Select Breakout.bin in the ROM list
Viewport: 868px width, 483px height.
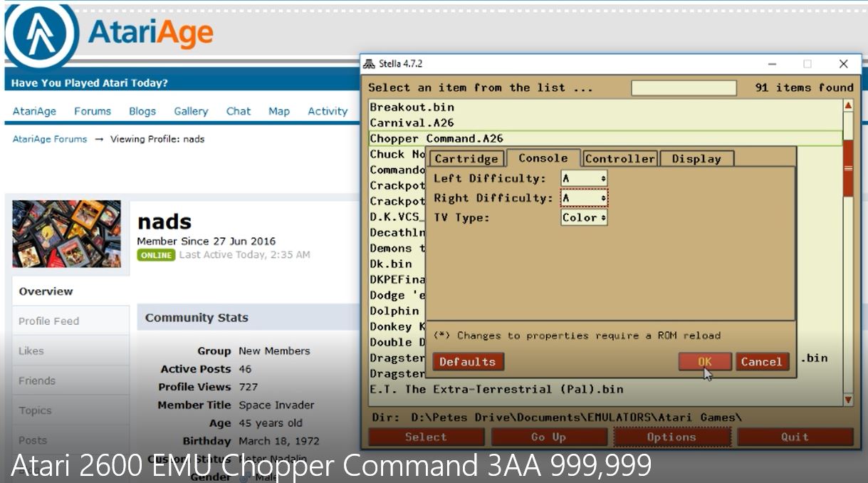click(605, 107)
